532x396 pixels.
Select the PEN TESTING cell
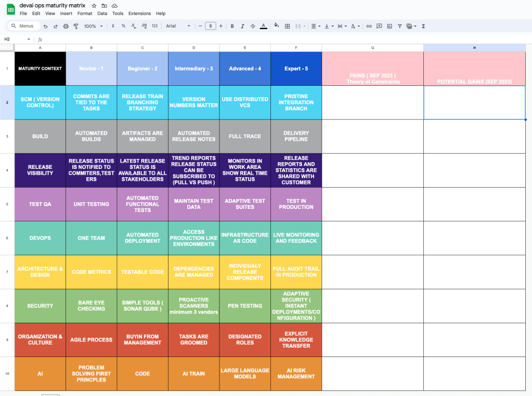245,306
